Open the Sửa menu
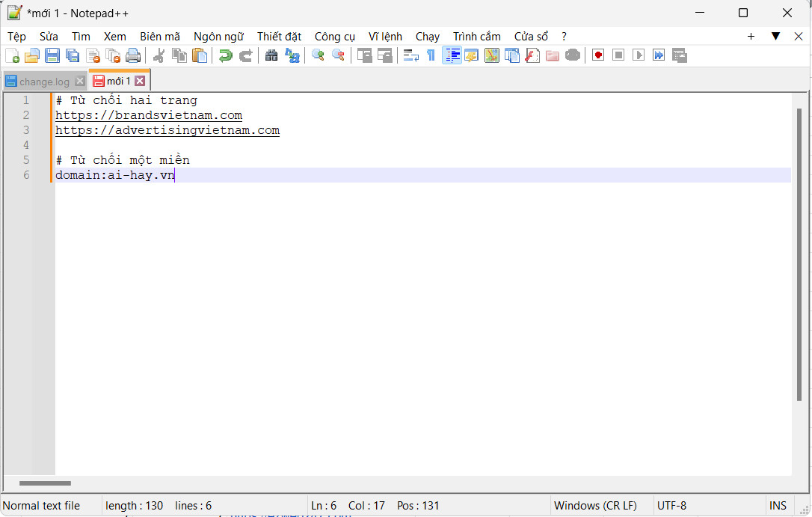The image size is (812, 517). pyautogui.click(x=49, y=37)
